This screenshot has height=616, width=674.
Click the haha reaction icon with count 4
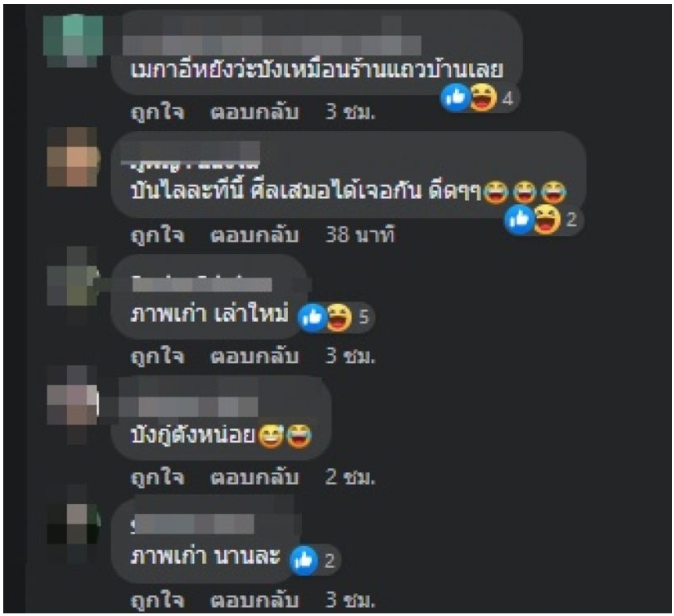[483, 97]
